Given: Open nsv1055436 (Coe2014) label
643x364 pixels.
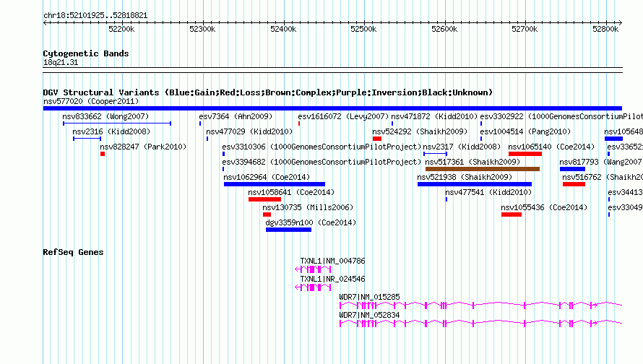Looking at the screenshot, I should pos(544,207).
